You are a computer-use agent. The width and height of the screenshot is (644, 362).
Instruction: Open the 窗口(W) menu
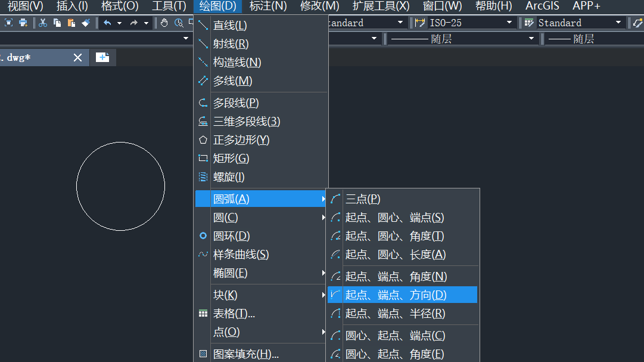coord(442,6)
